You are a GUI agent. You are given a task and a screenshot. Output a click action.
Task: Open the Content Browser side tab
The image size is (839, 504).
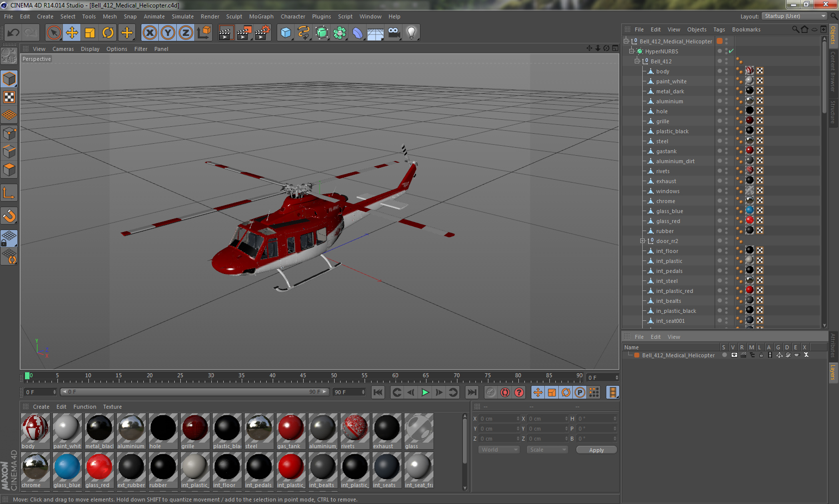[833, 71]
